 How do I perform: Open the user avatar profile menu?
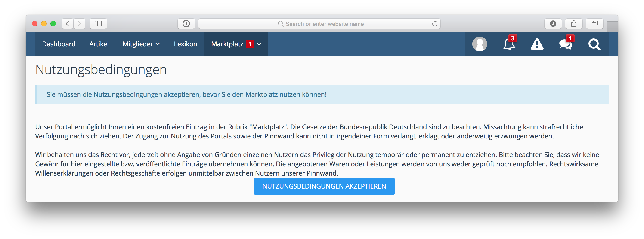[479, 44]
